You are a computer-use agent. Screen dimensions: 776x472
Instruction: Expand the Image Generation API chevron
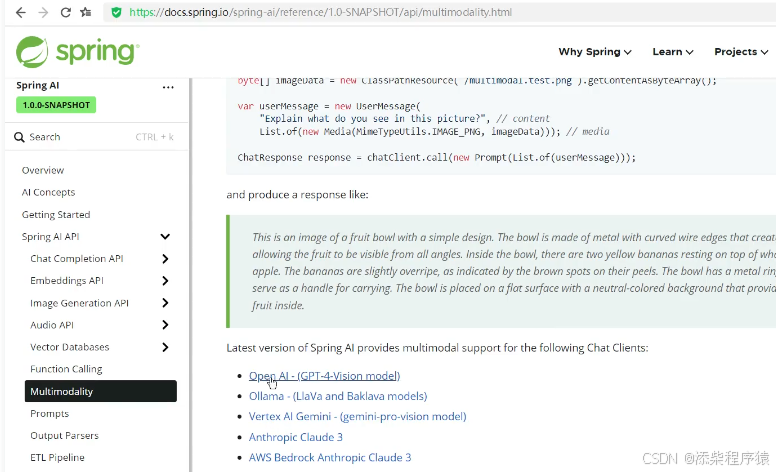165,303
